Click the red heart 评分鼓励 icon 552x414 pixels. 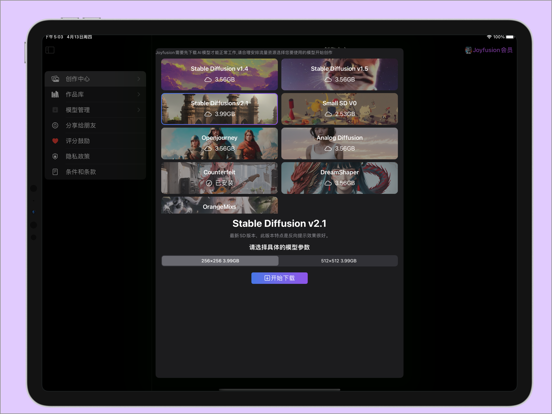pyautogui.click(x=55, y=141)
